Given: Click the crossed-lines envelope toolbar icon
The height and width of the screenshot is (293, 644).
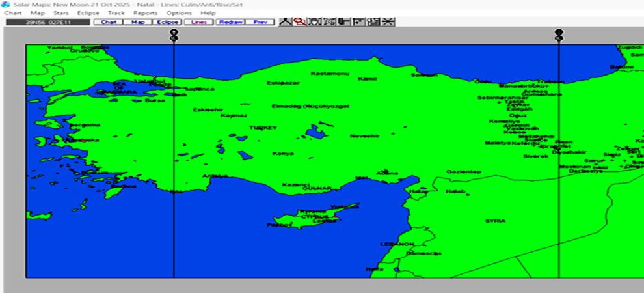Looking at the screenshot, I should pyautogui.click(x=329, y=21).
